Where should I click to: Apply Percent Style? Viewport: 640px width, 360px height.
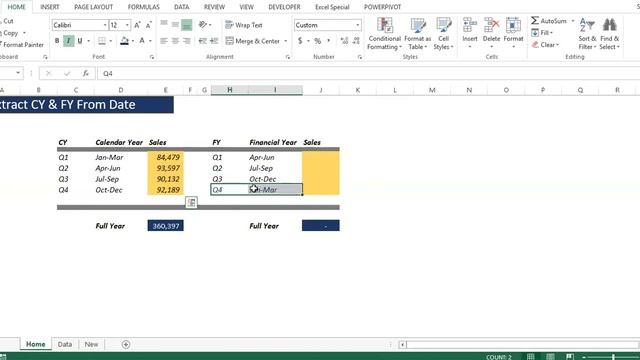(x=318, y=41)
